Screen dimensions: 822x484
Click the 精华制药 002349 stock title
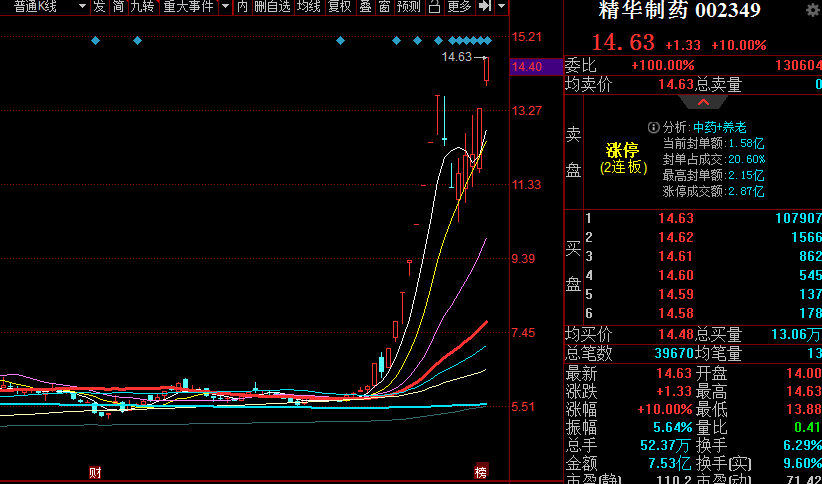(679, 10)
